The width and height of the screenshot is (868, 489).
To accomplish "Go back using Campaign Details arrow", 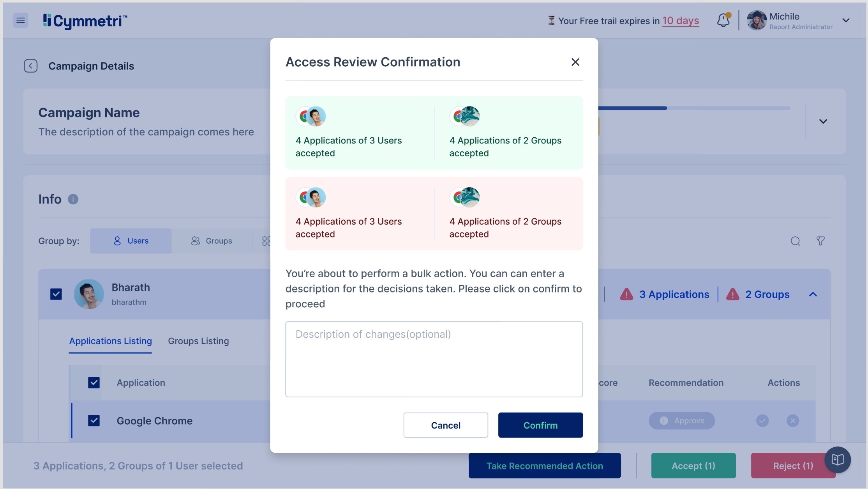I will (31, 66).
